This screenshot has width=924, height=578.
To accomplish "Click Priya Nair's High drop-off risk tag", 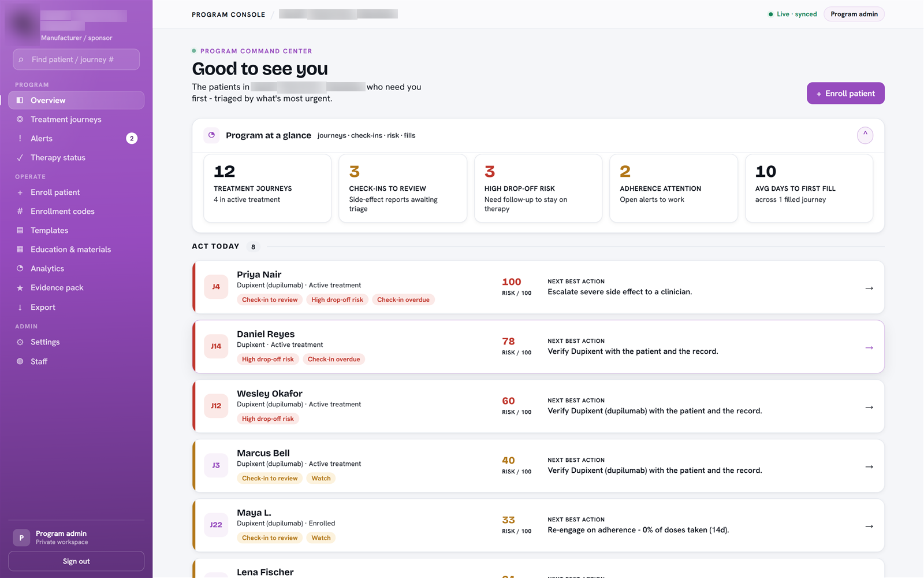I will 337,299.
